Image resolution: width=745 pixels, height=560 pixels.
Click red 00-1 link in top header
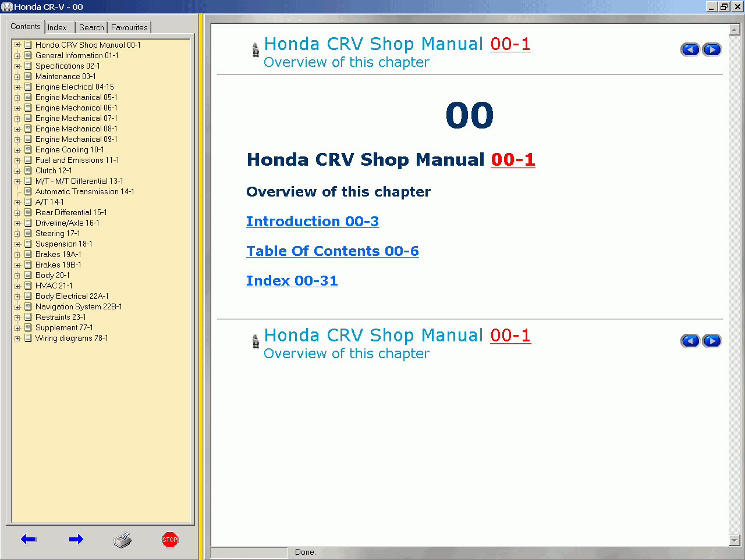click(510, 44)
